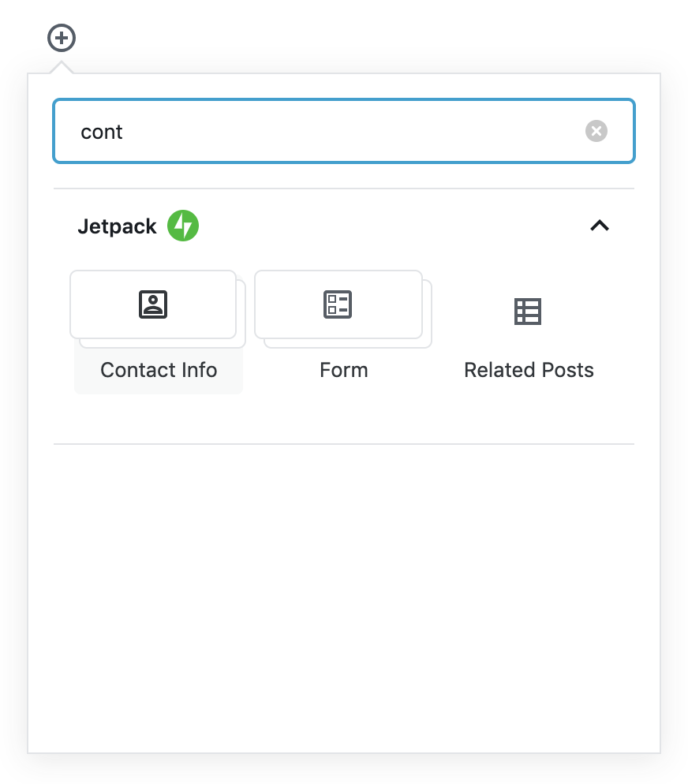Open the block inserter with the plus button
The height and width of the screenshot is (784, 688).
(61, 38)
